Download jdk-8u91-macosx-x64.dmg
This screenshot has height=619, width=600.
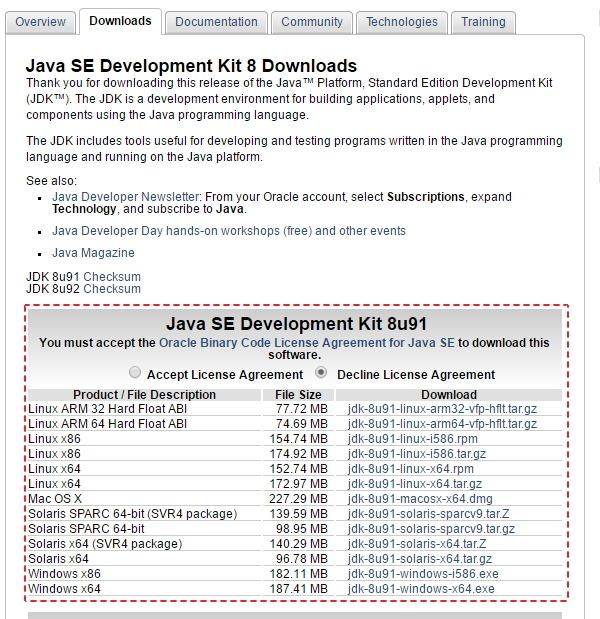pyautogui.click(x=420, y=499)
